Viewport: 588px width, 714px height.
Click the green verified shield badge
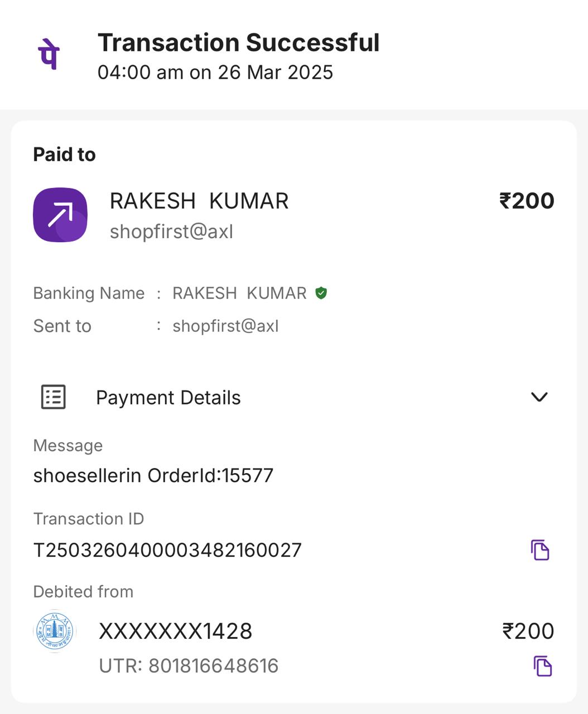click(x=321, y=293)
